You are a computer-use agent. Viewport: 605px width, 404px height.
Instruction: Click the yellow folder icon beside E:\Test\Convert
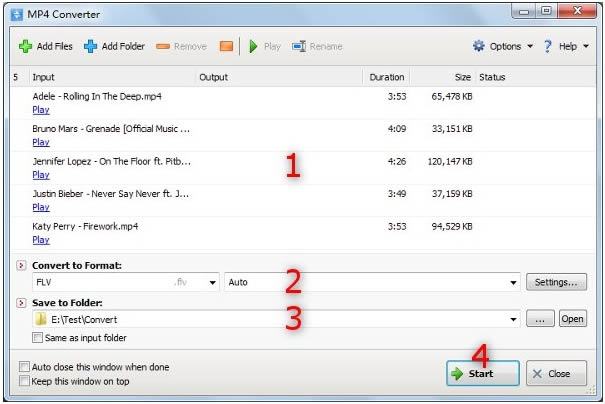point(40,319)
